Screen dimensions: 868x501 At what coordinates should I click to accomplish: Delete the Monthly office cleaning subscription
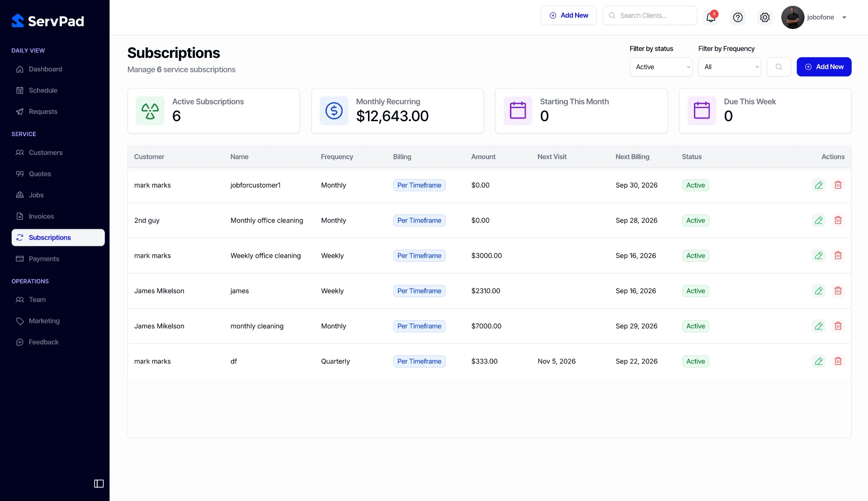point(838,220)
